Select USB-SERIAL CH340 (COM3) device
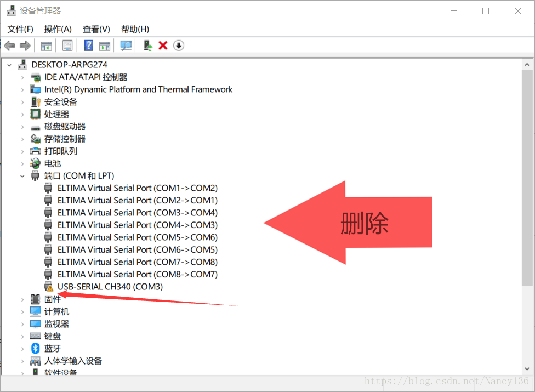535x392 pixels. (x=110, y=287)
